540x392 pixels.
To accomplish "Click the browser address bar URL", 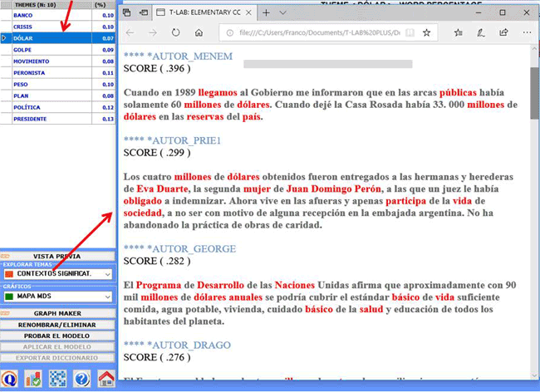I will [x=320, y=32].
